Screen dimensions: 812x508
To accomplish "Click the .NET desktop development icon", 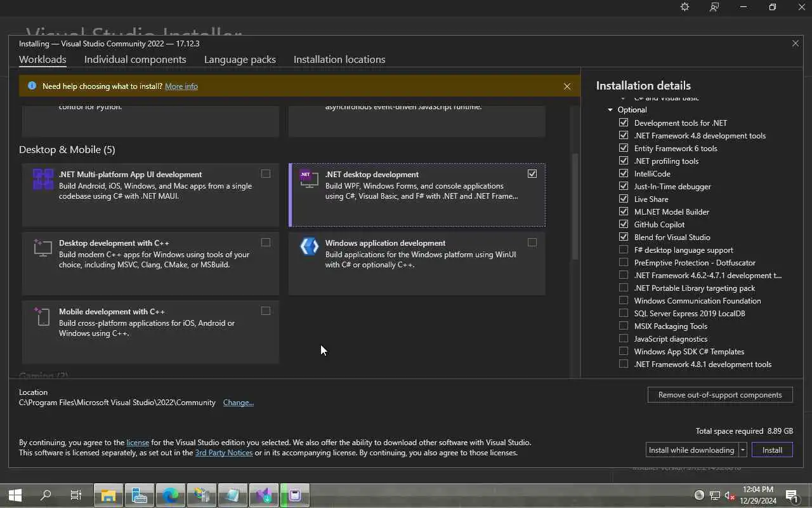I will click(310, 180).
